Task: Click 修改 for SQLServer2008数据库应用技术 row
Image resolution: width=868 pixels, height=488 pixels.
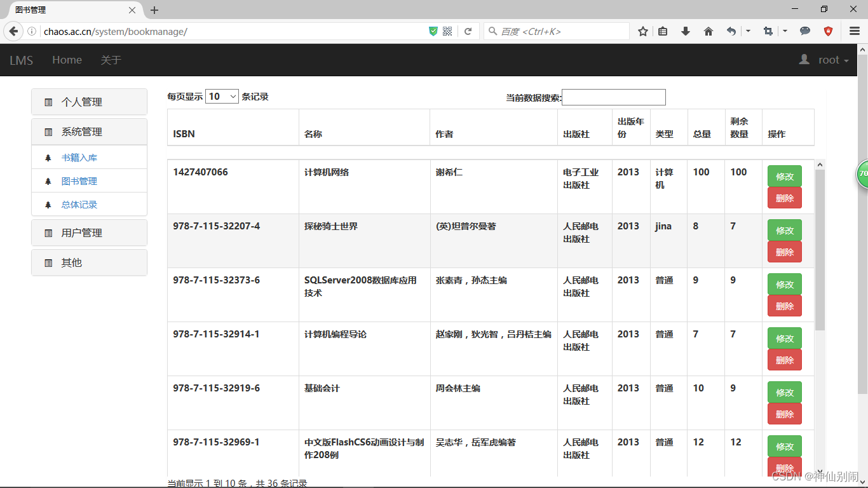Action: [x=785, y=284]
